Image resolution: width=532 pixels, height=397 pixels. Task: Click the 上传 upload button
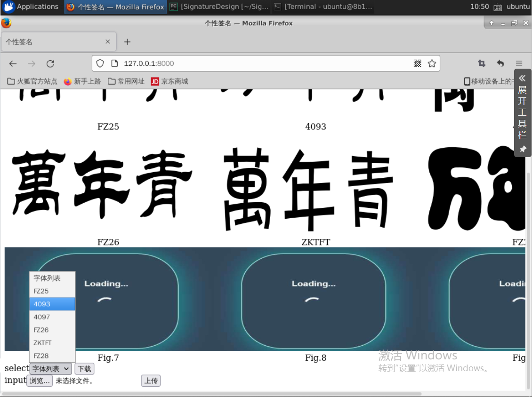pyautogui.click(x=151, y=381)
